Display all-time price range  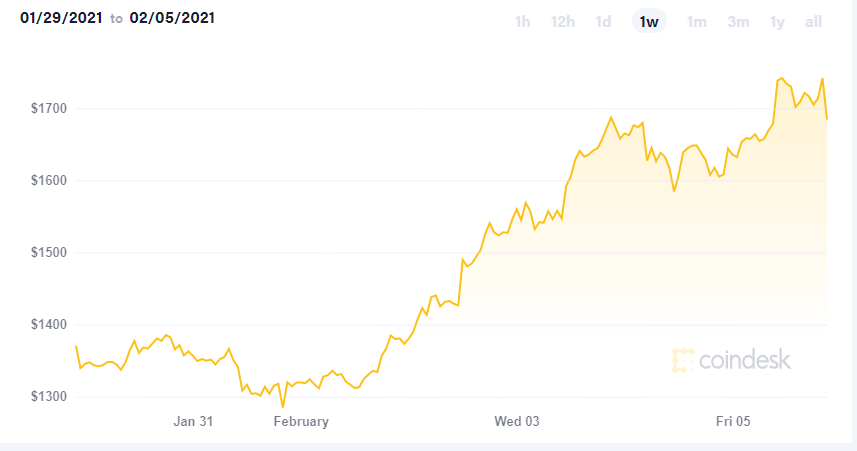813,22
